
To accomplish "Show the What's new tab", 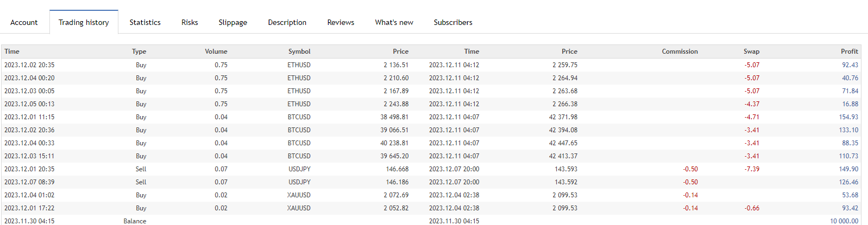I will (394, 22).
